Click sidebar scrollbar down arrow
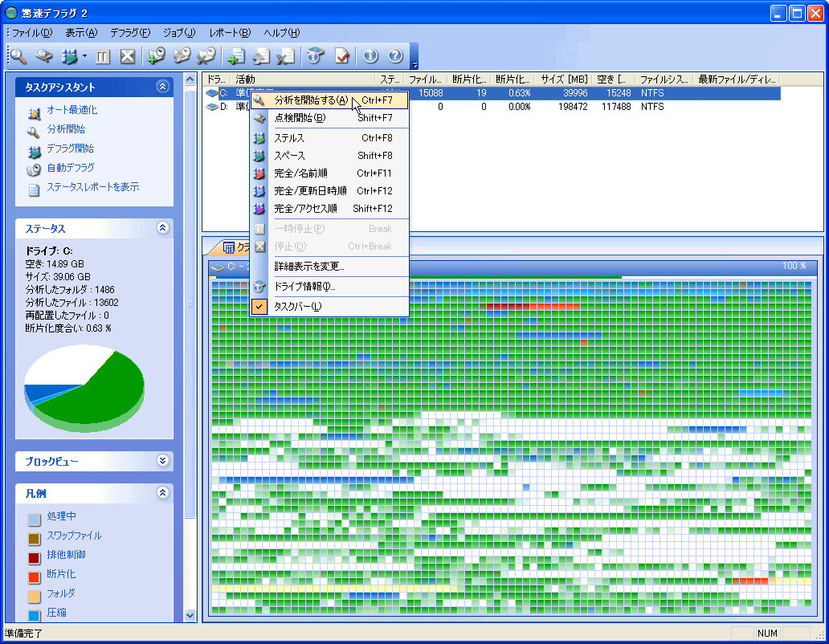Image resolution: width=829 pixels, height=644 pixels. [190, 615]
